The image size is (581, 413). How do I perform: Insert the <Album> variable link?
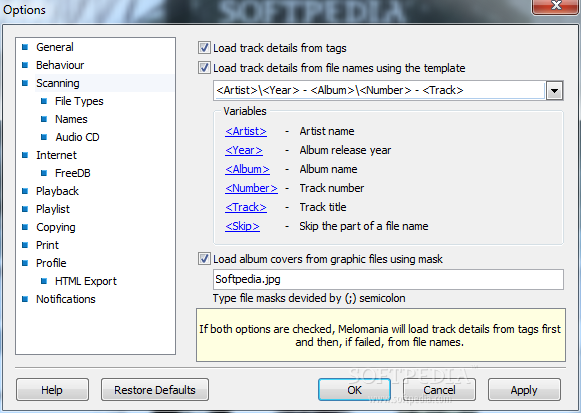[247, 169]
